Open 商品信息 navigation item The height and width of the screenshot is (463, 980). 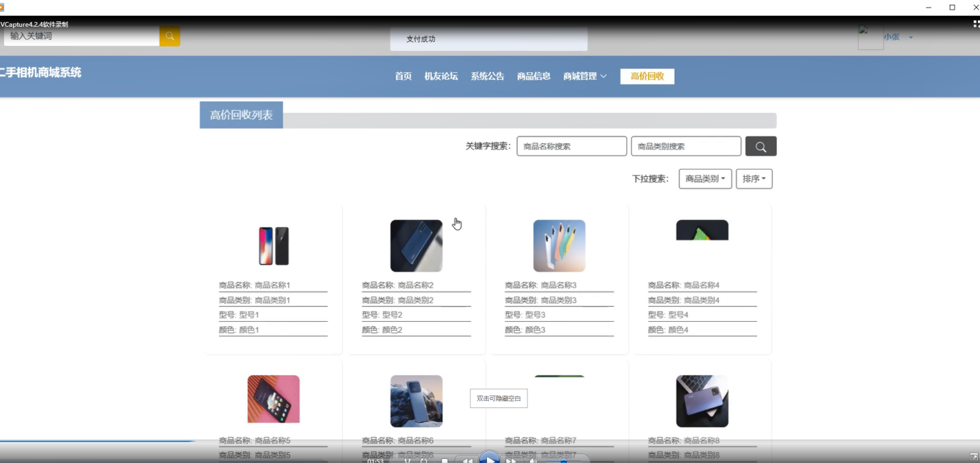pyautogui.click(x=534, y=76)
